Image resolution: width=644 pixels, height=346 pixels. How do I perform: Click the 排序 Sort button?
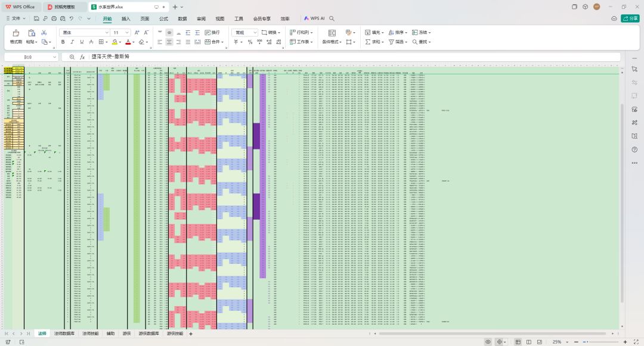click(398, 32)
